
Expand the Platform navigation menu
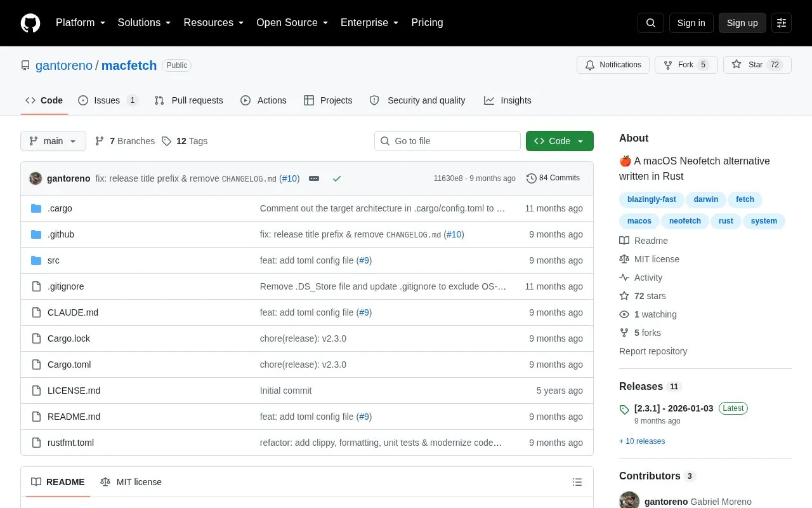[x=81, y=23]
